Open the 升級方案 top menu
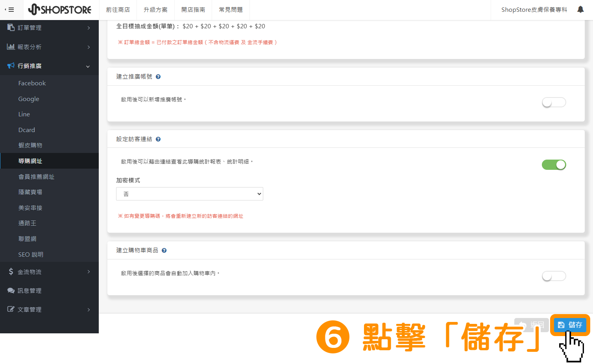593x364 pixels. pos(155,10)
